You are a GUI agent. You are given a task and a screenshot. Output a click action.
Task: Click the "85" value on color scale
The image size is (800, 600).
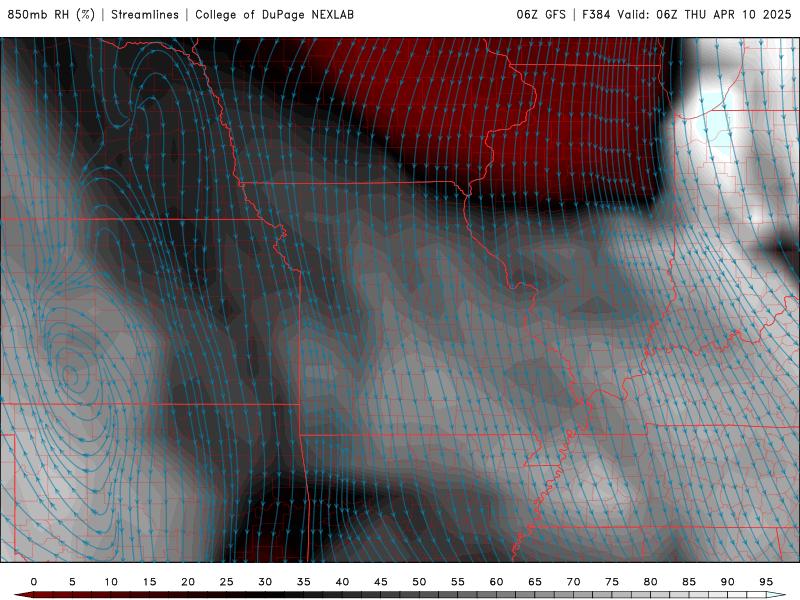[689, 582]
